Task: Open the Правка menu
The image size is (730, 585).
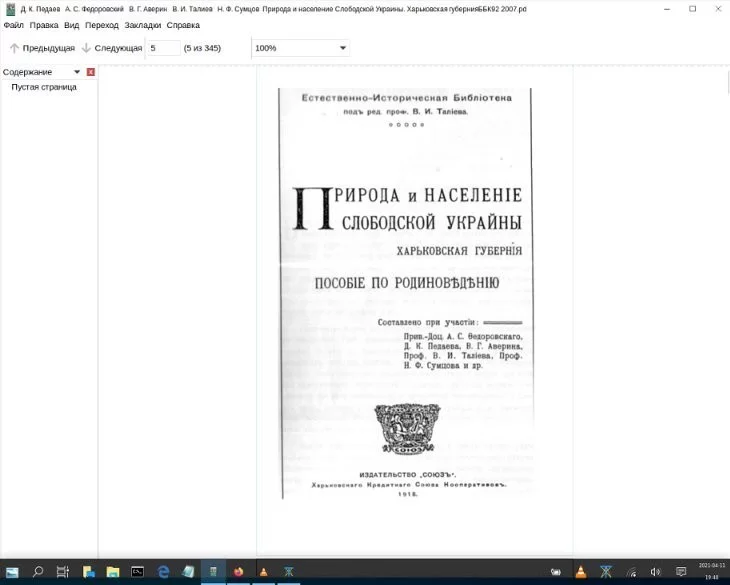Action: [44, 25]
